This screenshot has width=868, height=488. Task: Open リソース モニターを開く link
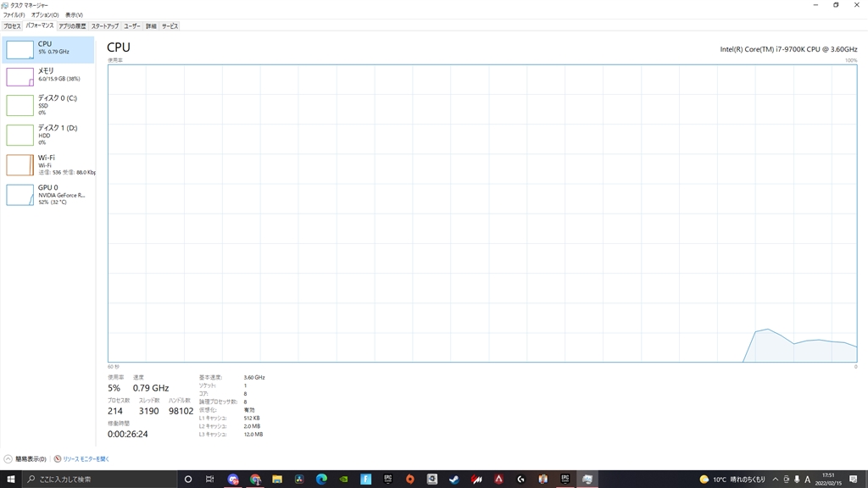click(x=86, y=458)
